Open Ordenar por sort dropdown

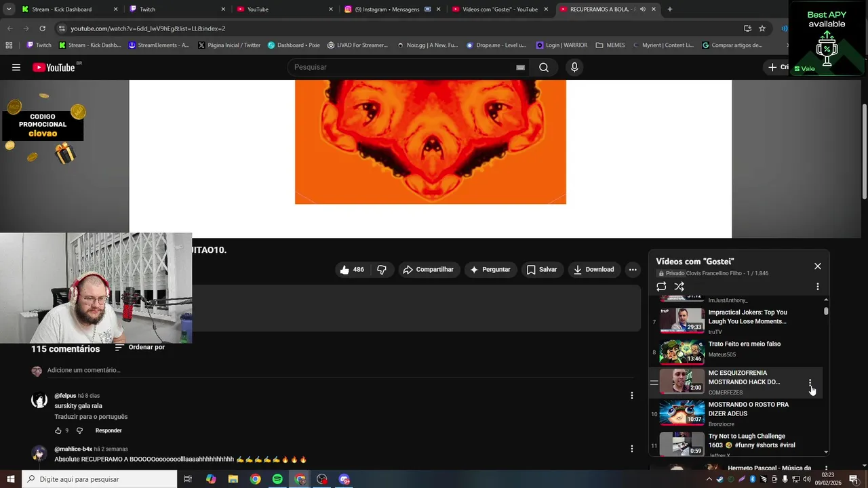click(140, 348)
